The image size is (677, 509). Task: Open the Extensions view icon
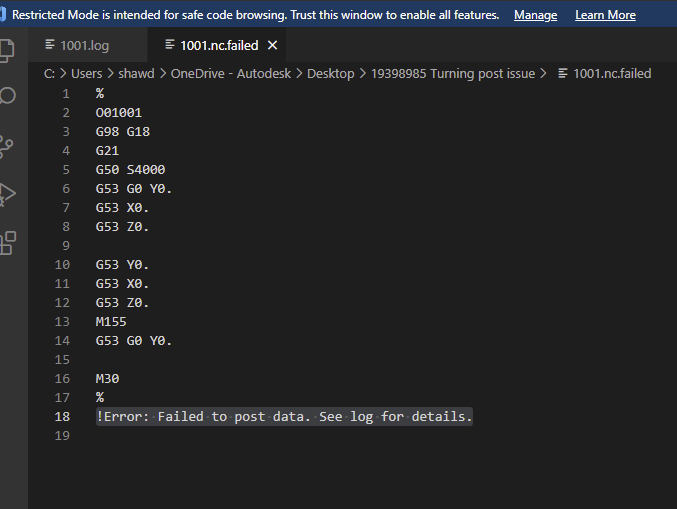(x=7, y=242)
